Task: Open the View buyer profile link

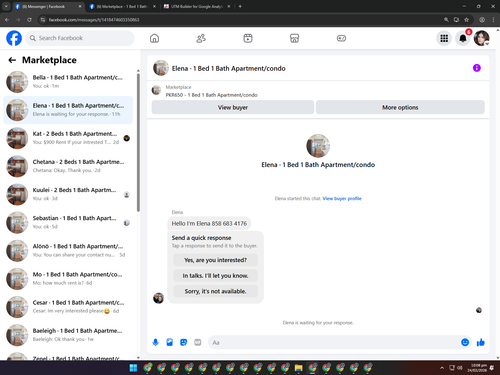Action: point(342,199)
